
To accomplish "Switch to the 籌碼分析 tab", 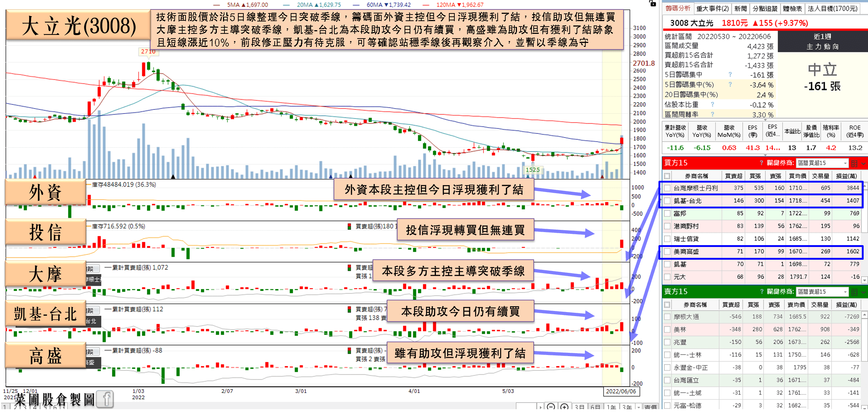I will [x=678, y=8].
